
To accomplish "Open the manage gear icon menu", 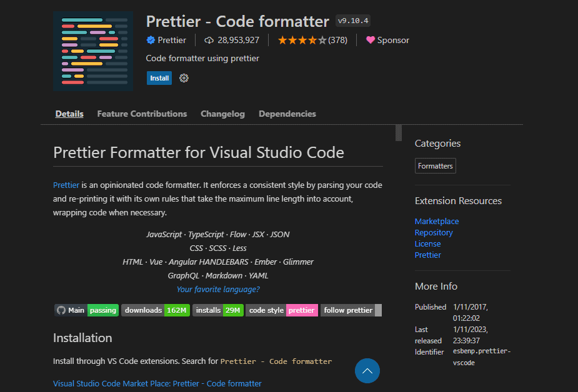I will pyautogui.click(x=184, y=78).
